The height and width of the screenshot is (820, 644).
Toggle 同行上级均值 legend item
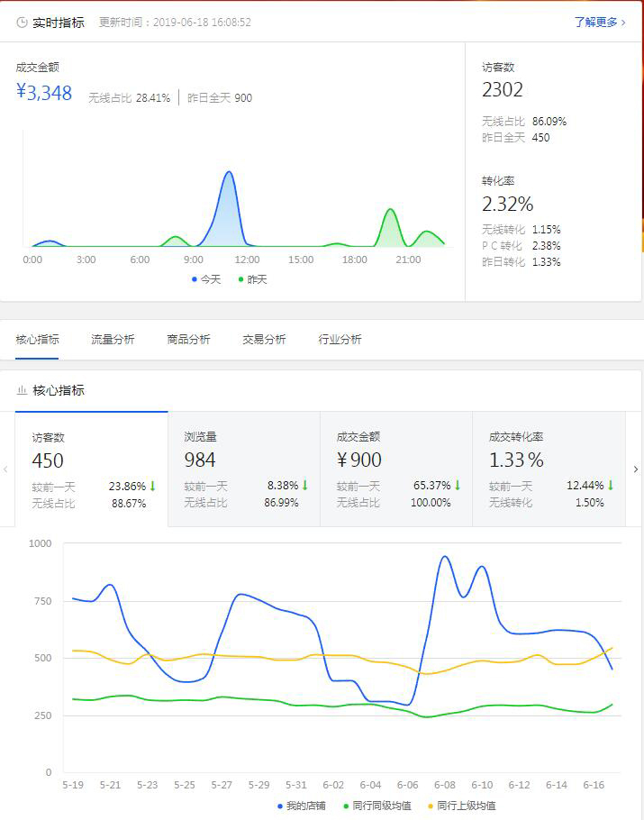tap(461, 806)
